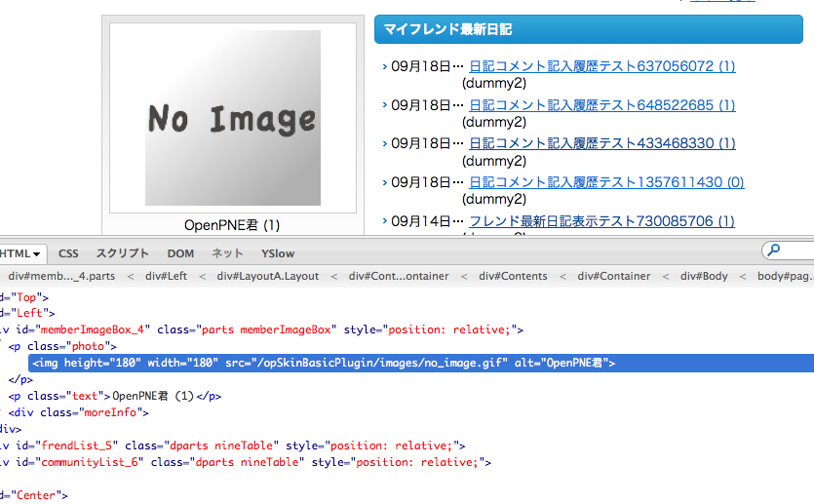Select div#LayoutA.Layout breadcrumb

pyautogui.click(x=268, y=276)
